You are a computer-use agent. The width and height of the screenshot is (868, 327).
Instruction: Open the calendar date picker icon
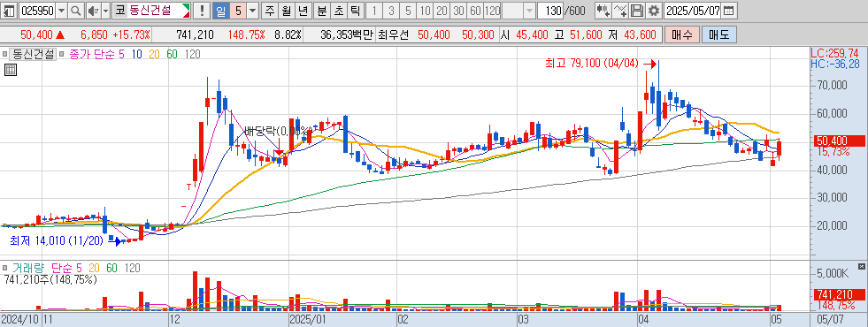click(729, 10)
